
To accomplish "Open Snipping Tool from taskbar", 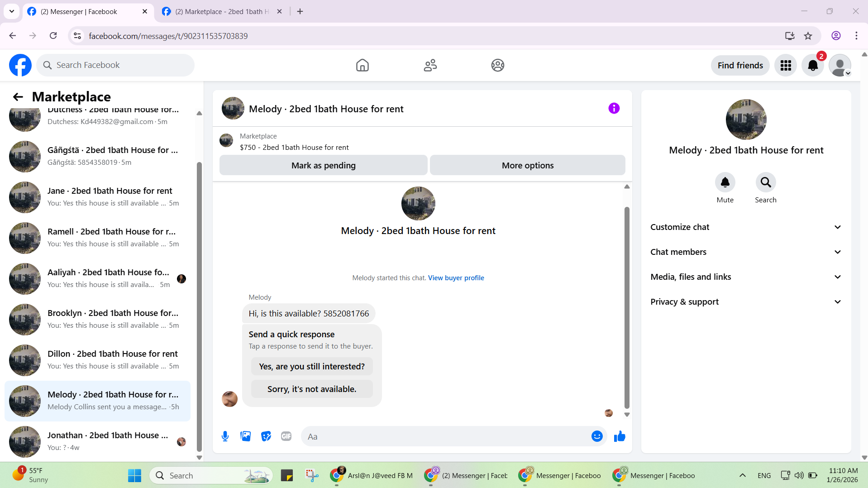I will click(x=312, y=475).
